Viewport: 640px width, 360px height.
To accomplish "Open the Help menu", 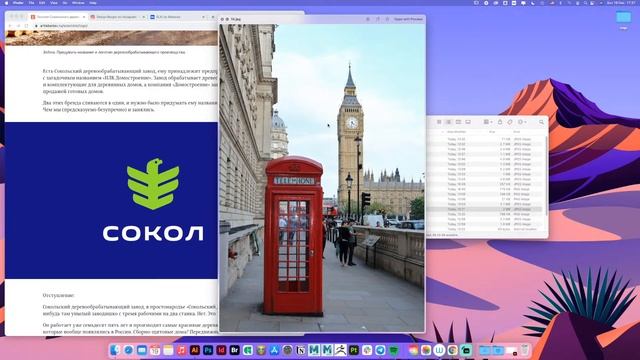I will pos(93,3).
